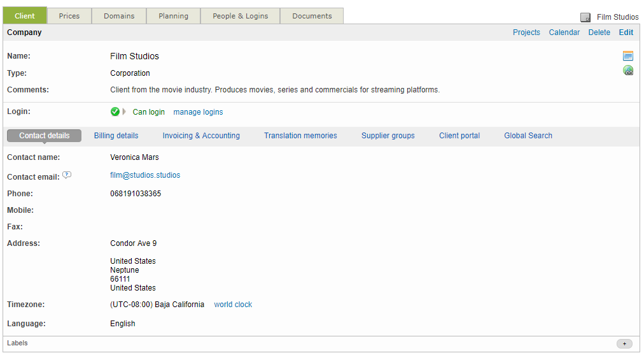Click the film@studios.studios email address
The height and width of the screenshot is (360, 644).
coord(145,175)
